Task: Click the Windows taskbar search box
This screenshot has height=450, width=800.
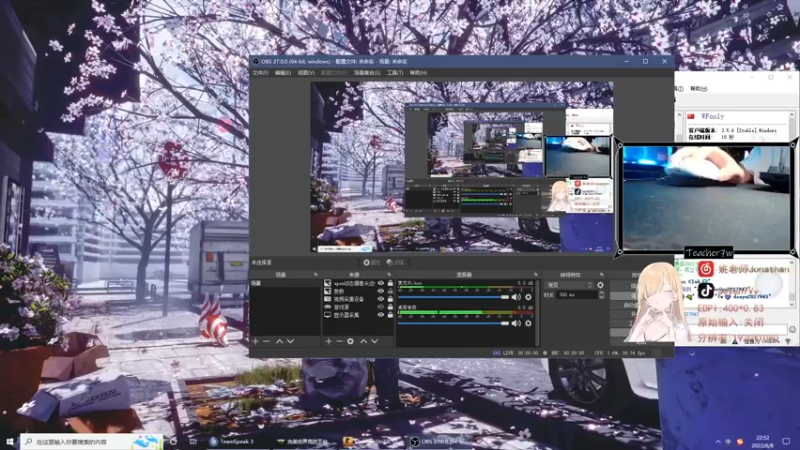Action: tap(92, 441)
